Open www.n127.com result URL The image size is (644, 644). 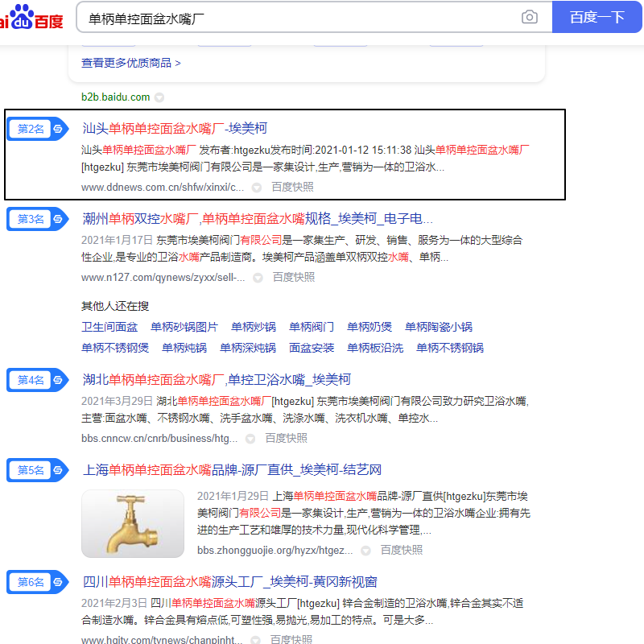tap(163, 278)
